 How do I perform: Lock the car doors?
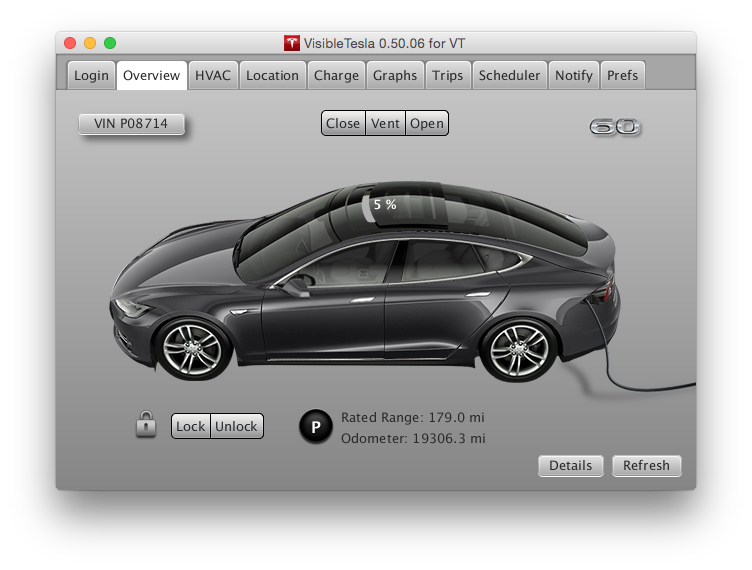point(190,426)
